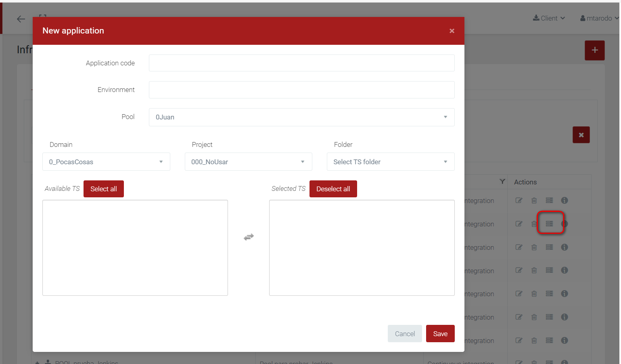Click the swap arrows between TS lists
The image size is (621, 364).
249,237
